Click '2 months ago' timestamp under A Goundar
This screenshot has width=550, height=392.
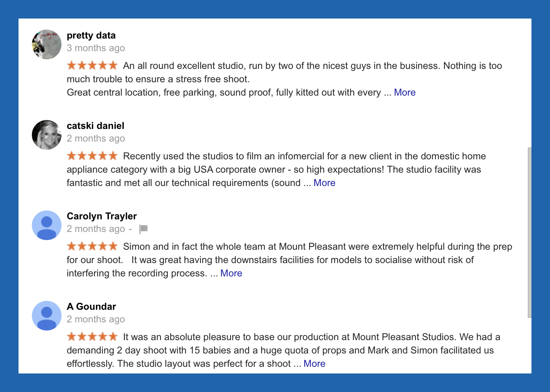coord(96,319)
